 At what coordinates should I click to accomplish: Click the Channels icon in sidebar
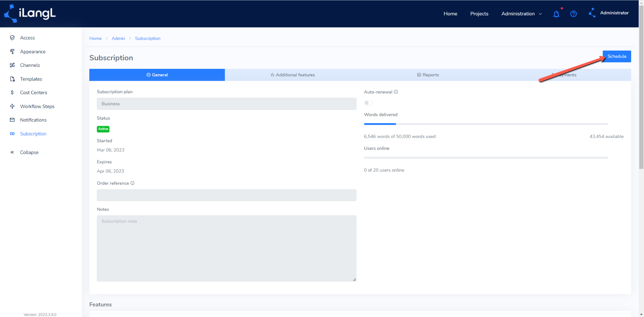pyautogui.click(x=12, y=65)
